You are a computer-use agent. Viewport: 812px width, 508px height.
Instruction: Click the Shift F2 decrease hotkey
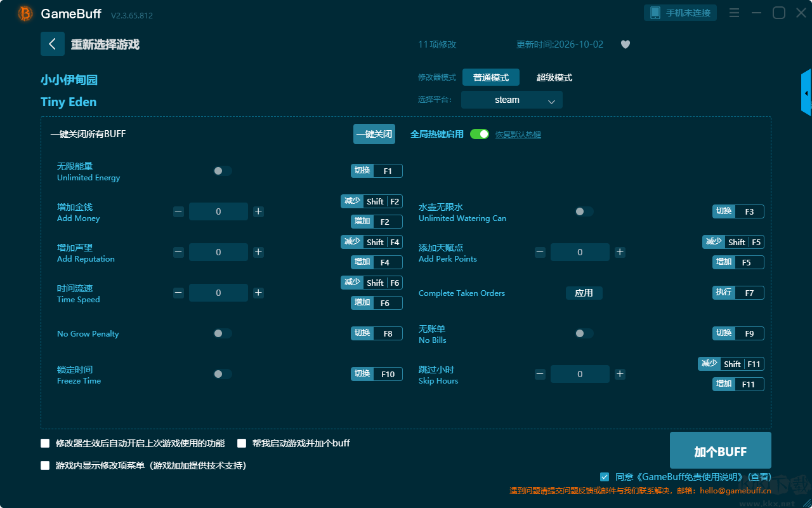[x=372, y=201]
